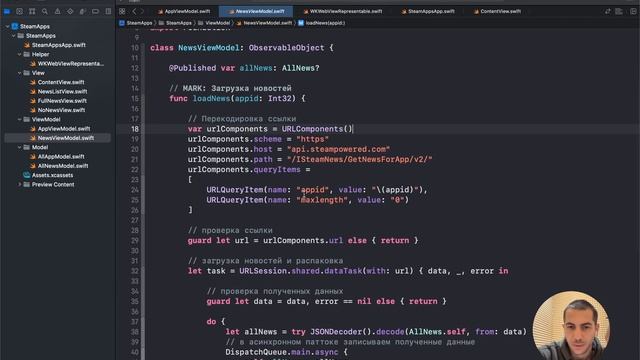Open the Symbol navigator
Screen dimensions: 640x360
tap(32, 11)
